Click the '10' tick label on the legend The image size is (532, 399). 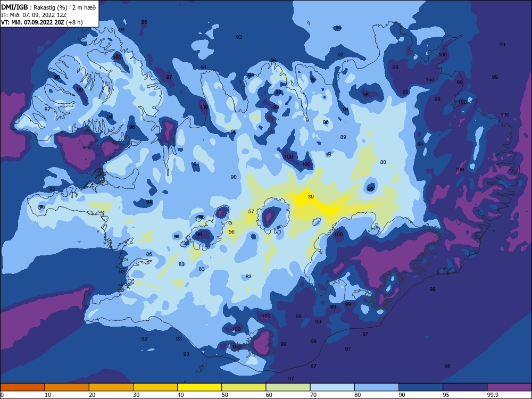tap(48, 395)
